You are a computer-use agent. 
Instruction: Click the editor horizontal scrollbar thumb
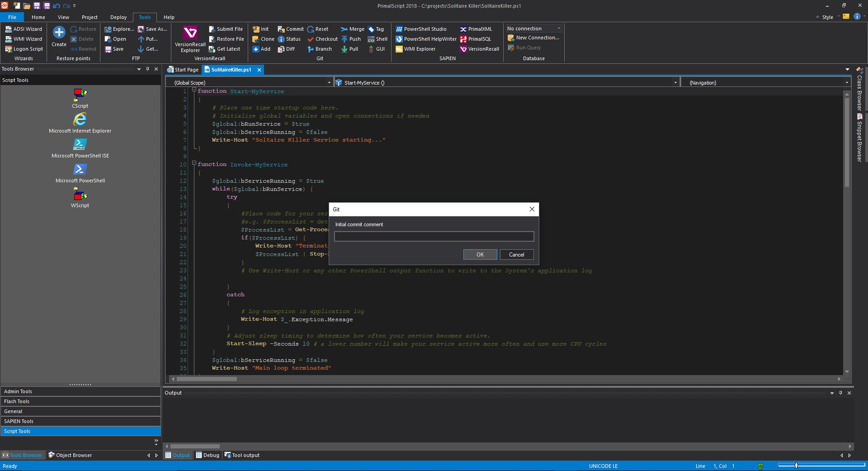[x=207, y=379]
